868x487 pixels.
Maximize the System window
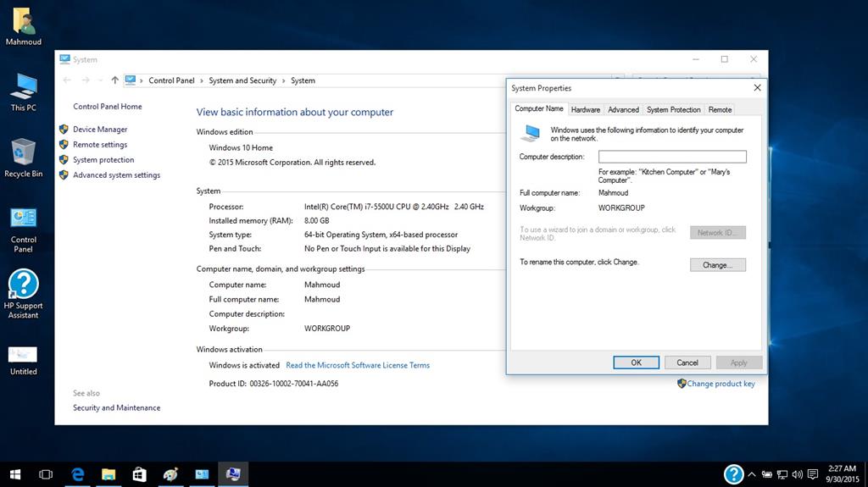tap(724, 59)
